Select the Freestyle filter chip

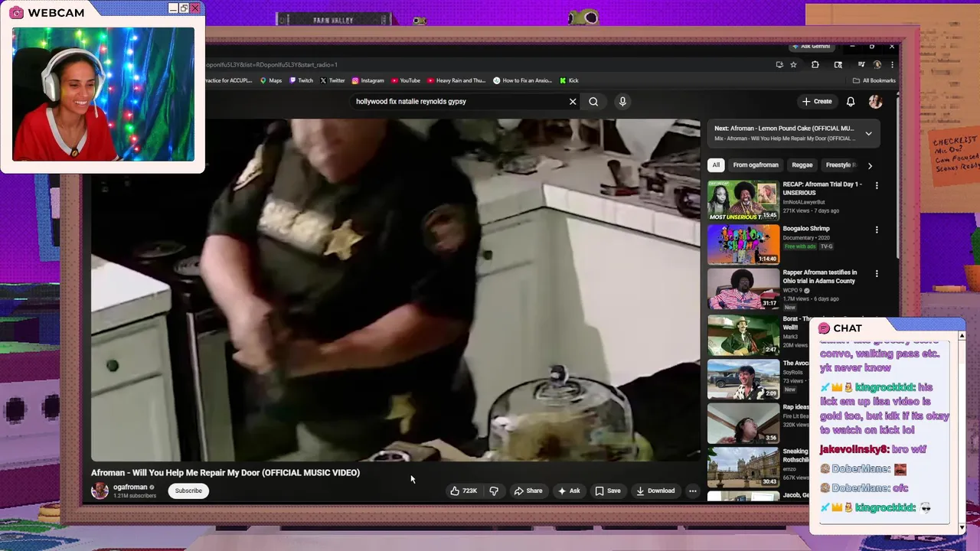(841, 165)
